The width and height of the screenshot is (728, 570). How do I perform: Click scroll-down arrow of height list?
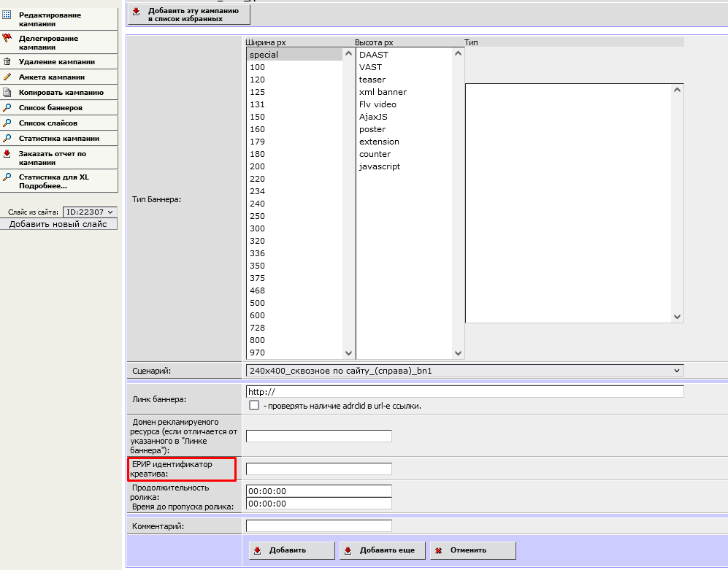coord(459,353)
